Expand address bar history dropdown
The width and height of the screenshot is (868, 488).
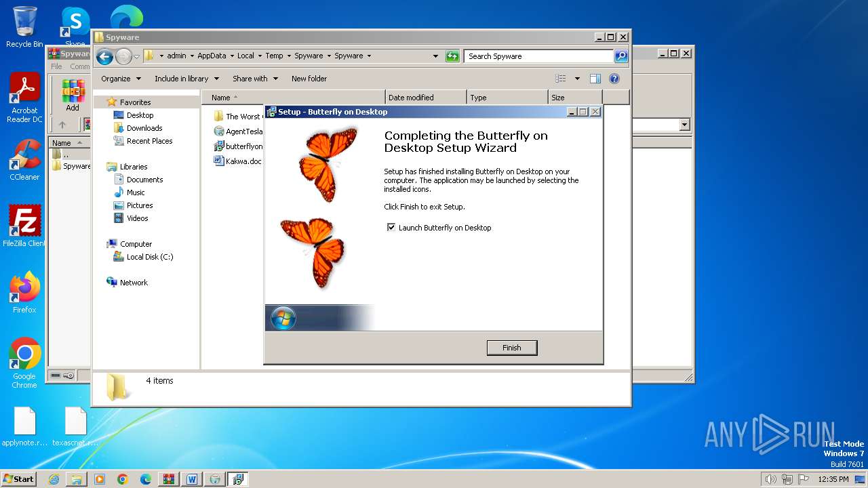435,56
